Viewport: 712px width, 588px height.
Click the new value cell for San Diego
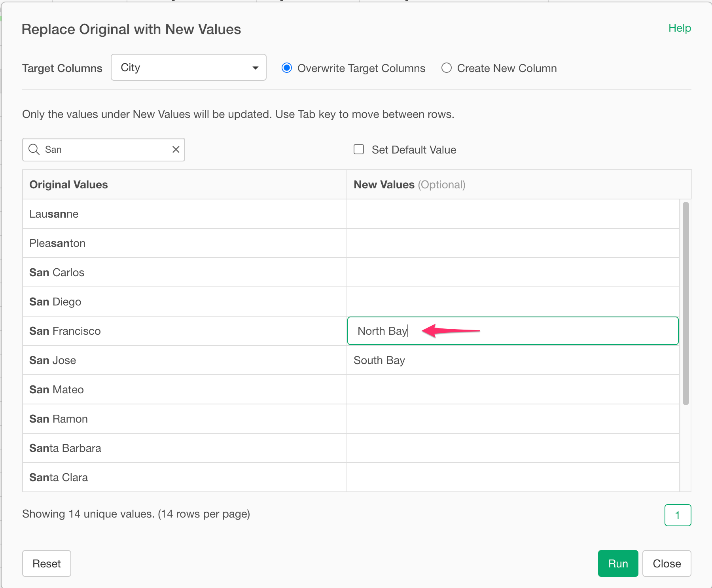tap(513, 302)
